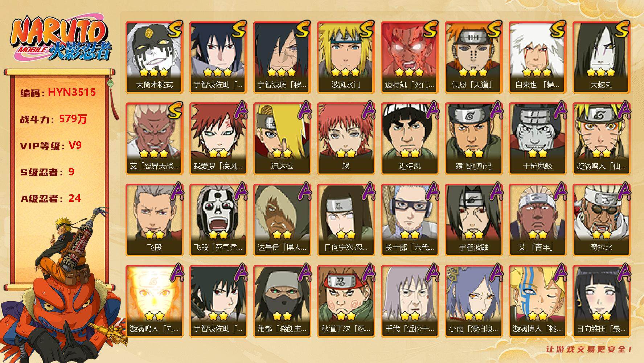Click the 战斗力 579万 stat line
Viewport: 644px width, 363px height.
(x=54, y=119)
